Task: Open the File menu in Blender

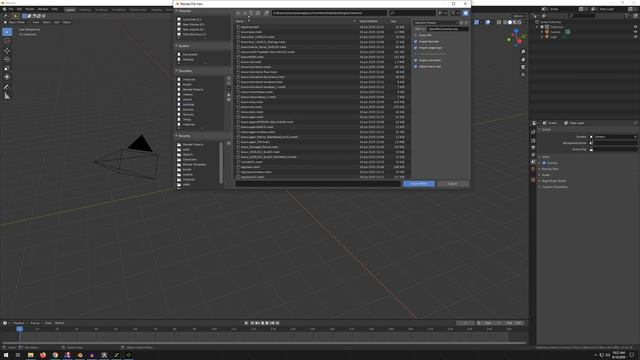Action: point(11,9)
